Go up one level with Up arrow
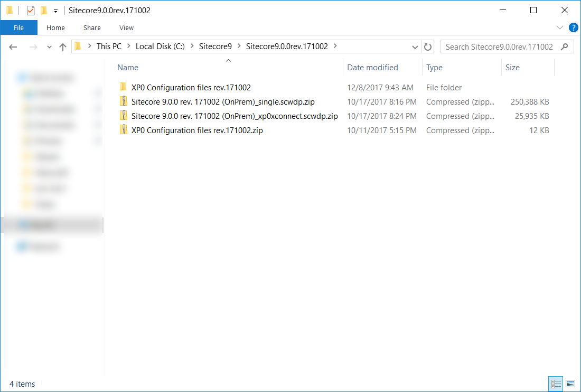 [x=63, y=46]
